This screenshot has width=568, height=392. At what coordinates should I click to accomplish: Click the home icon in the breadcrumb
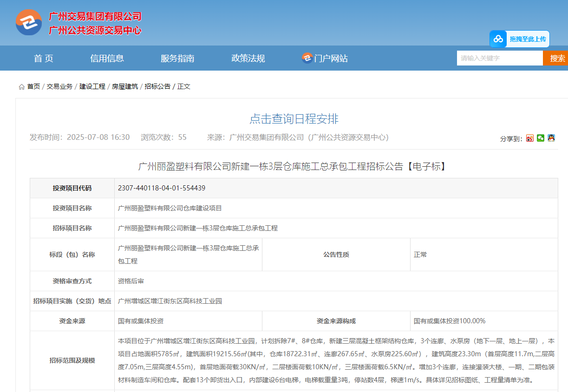(x=21, y=86)
